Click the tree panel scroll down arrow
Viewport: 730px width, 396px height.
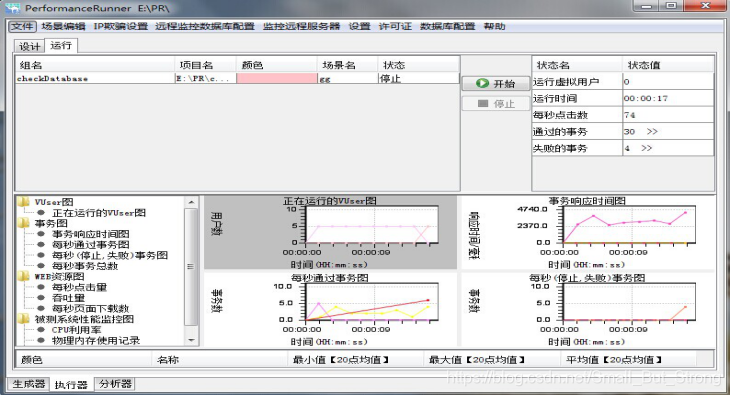(191, 341)
